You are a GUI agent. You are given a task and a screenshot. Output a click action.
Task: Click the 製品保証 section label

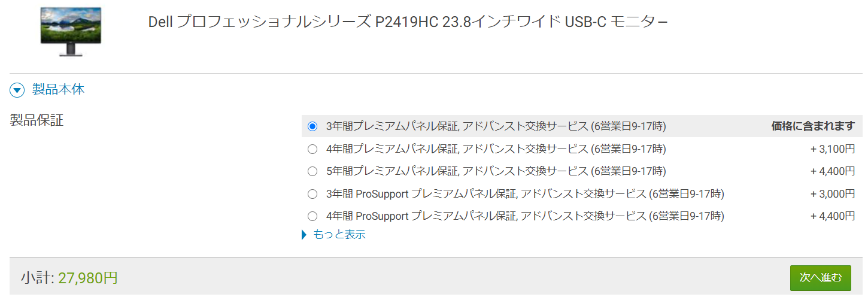(x=37, y=120)
